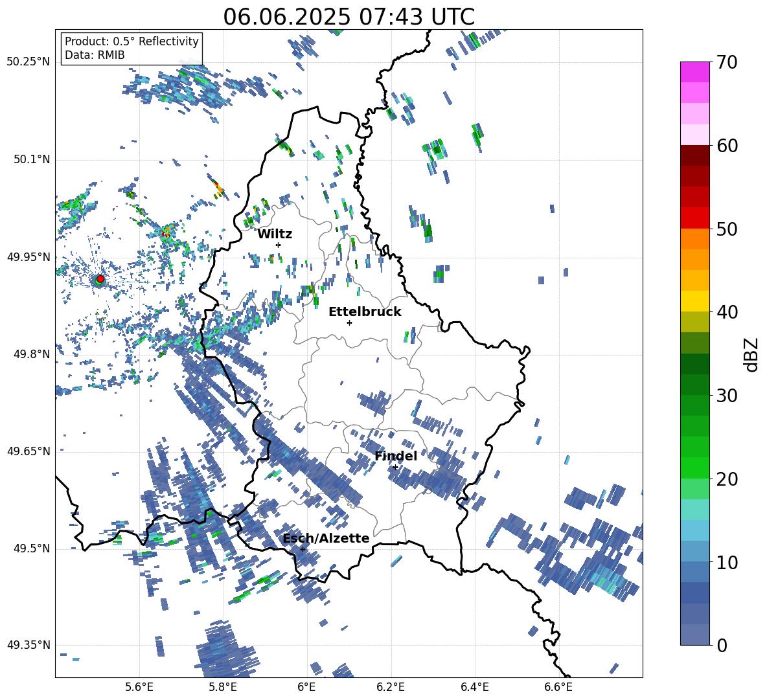Viewport: 767px width, 700px height.
Task: Click the dark green colorbar segment above 30
Action: click(x=694, y=384)
